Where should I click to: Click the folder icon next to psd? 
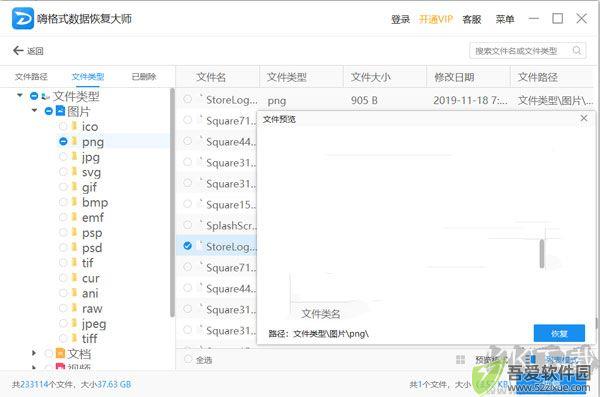coord(74,247)
